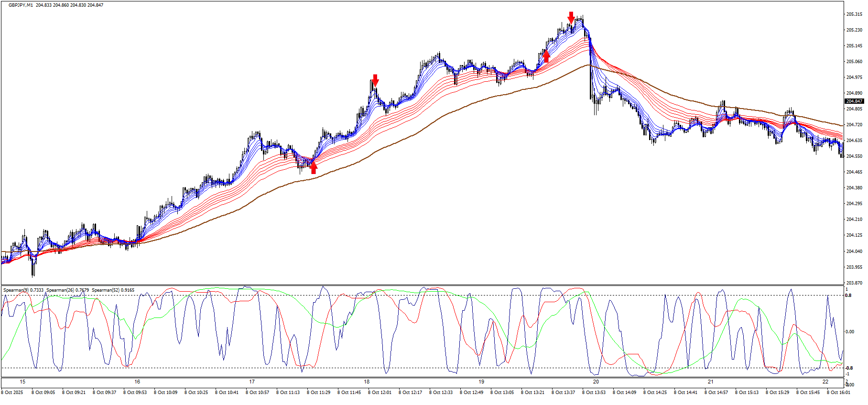
Task: Click the 0.8 level label on oscillator scale
Action: tap(848, 296)
